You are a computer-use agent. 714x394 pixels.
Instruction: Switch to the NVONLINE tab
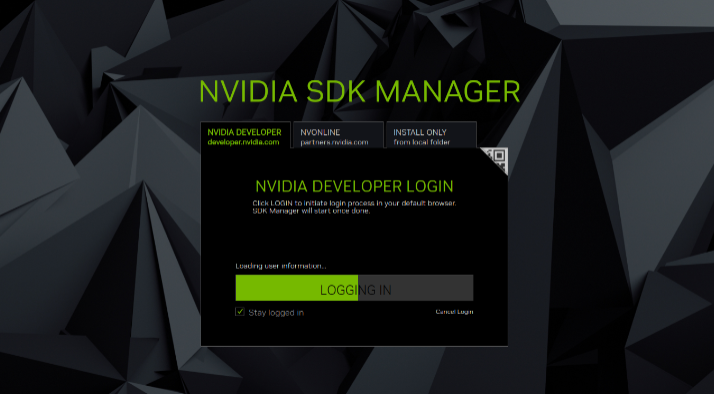338,135
